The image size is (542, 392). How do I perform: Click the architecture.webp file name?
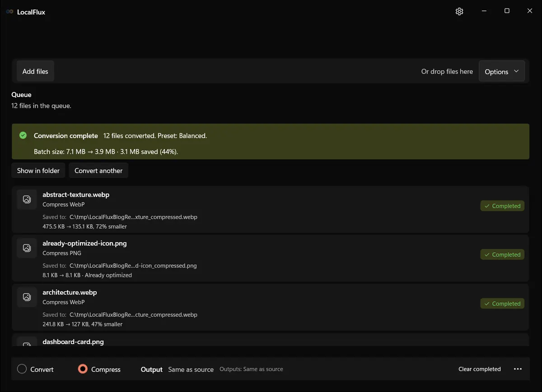tap(70, 292)
